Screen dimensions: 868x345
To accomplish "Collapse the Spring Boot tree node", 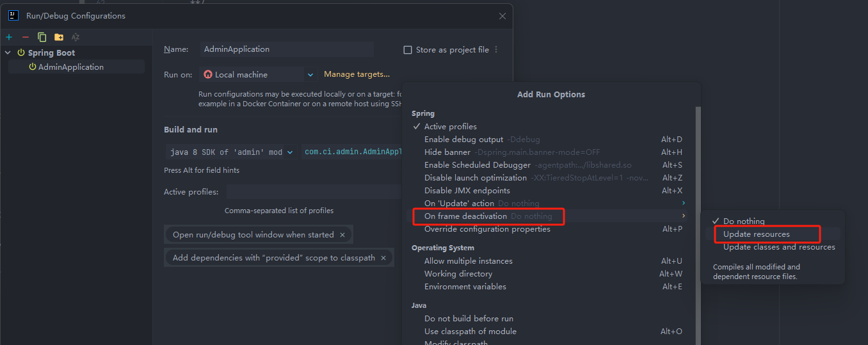I will (x=8, y=53).
